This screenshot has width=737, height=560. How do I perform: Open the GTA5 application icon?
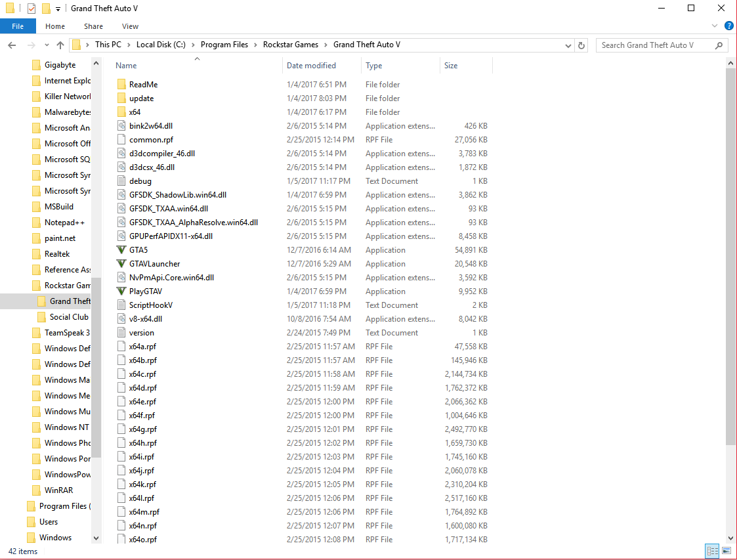[121, 250]
